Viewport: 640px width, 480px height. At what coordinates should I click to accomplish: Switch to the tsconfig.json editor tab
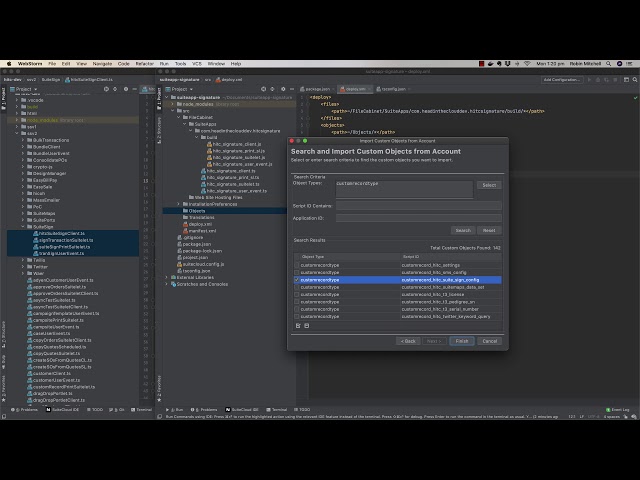pos(393,89)
